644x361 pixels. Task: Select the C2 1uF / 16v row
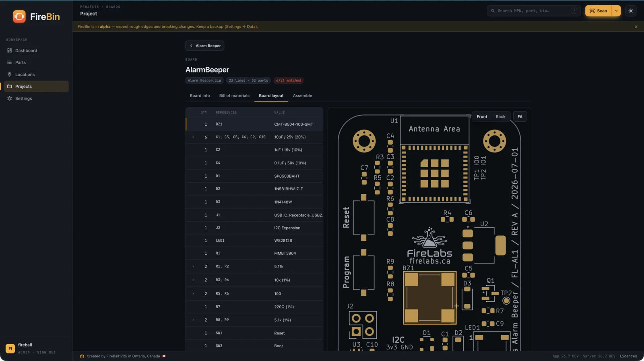pyautogui.click(x=254, y=150)
